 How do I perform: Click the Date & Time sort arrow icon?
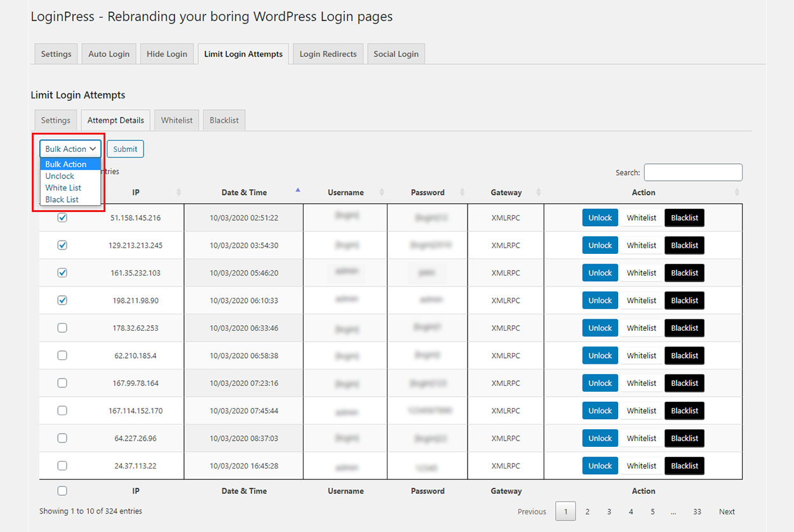pyautogui.click(x=298, y=190)
